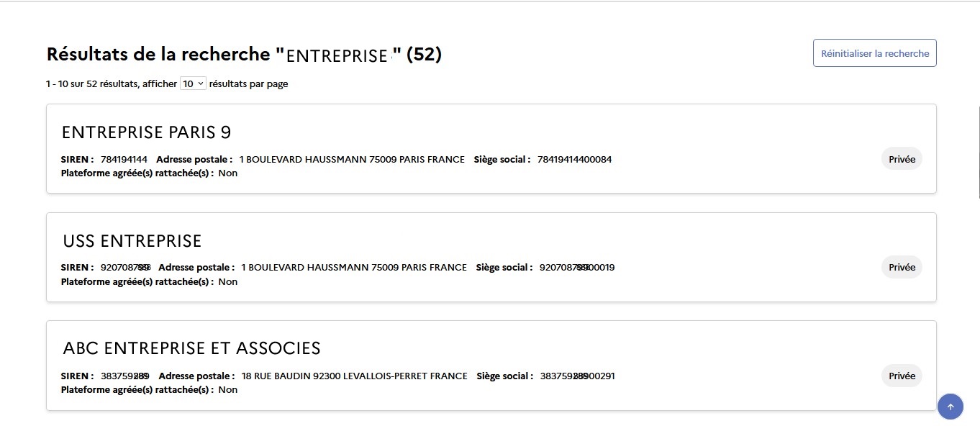Click ENTREPRISE PARIS 9 postal address
980x426 pixels.
[x=352, y=159]
